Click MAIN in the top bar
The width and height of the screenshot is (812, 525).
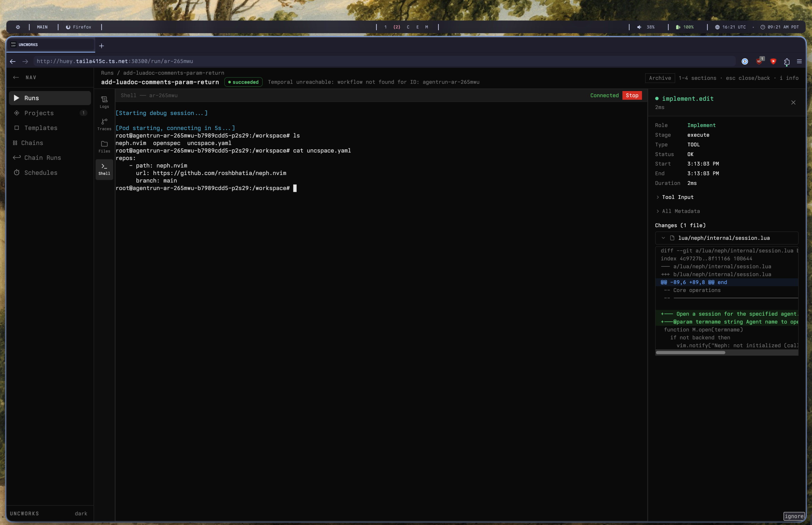point(42,27)
